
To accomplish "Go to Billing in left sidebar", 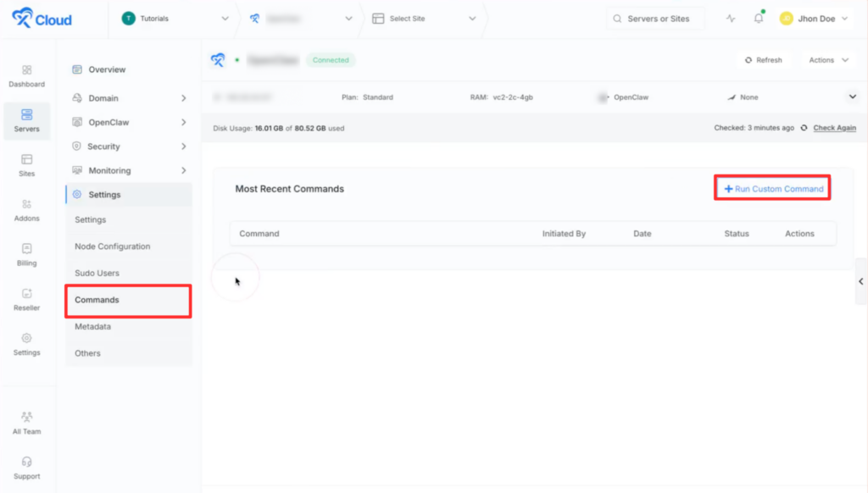I will (26, 249).
